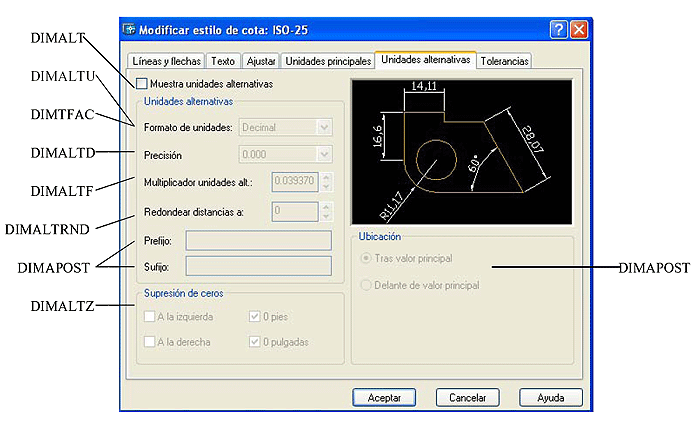
Task: Enable Muestra unidades alternativas checkbox
Action: pyautogui.click(x=142, y=84)
